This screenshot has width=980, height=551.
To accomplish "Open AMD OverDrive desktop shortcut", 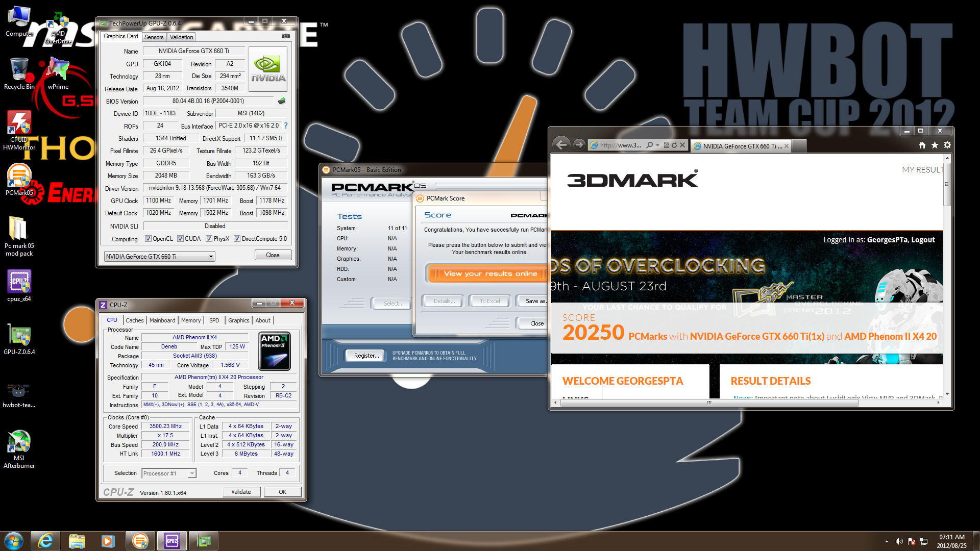I will (x=58, y=28).
